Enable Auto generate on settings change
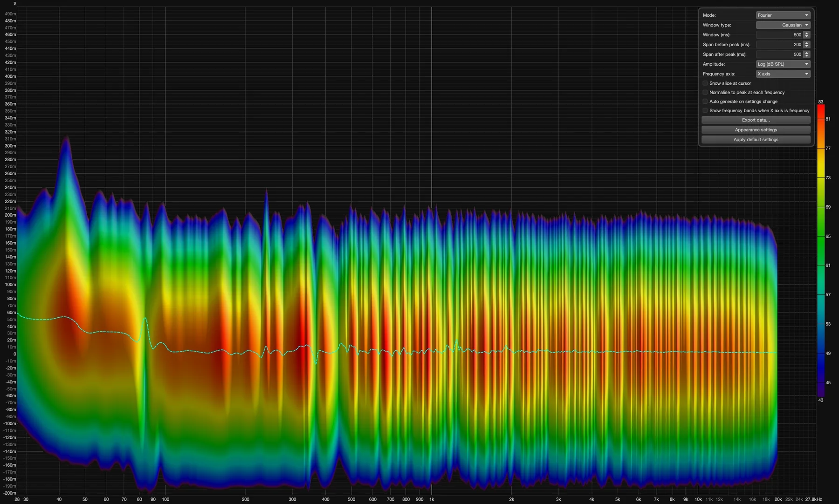Image resolution: width=839 pixels, height=504 pixels. [x=705, y=102]
